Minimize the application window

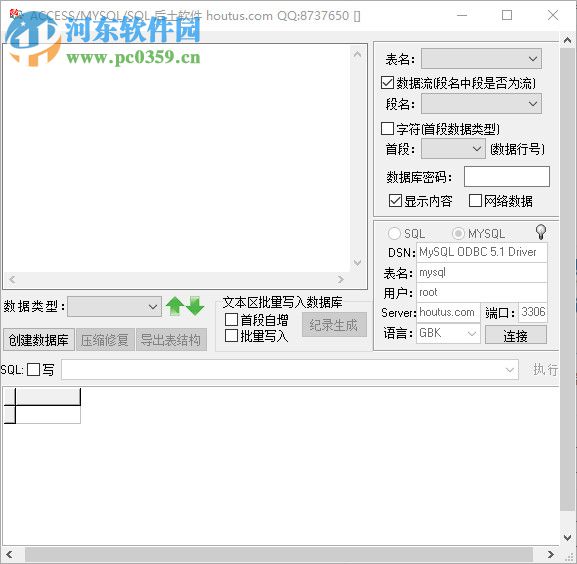coord(462,15)
